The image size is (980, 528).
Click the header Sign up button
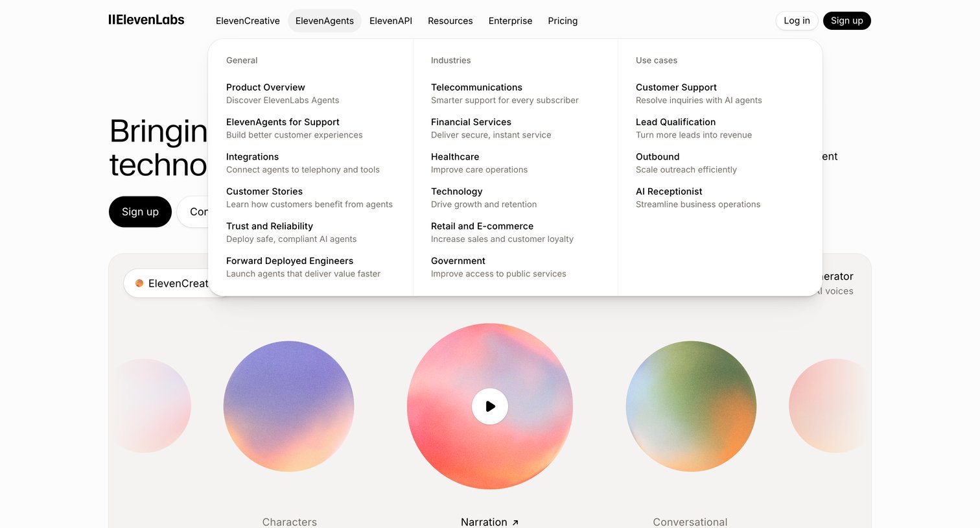point(847,21)
